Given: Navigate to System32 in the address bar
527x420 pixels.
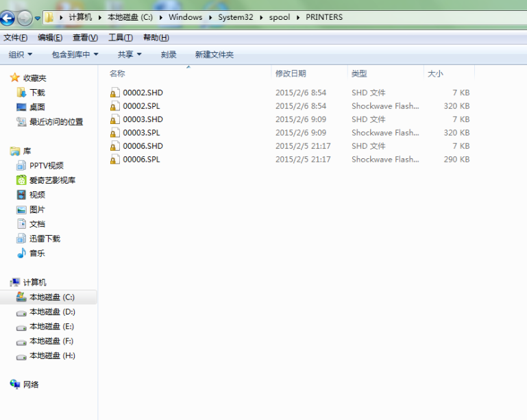Looking at the screenshot, I should coord(236,17).
